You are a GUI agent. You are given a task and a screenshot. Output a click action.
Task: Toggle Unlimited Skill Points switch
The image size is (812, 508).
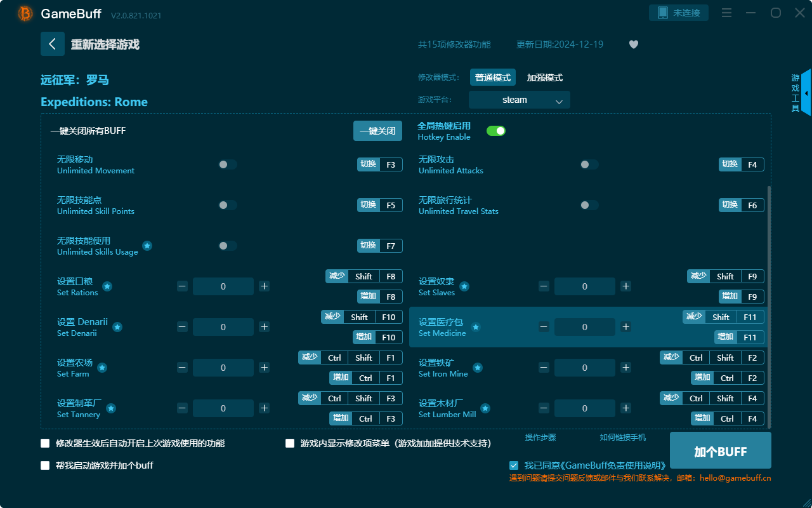(x=227, y=205)
